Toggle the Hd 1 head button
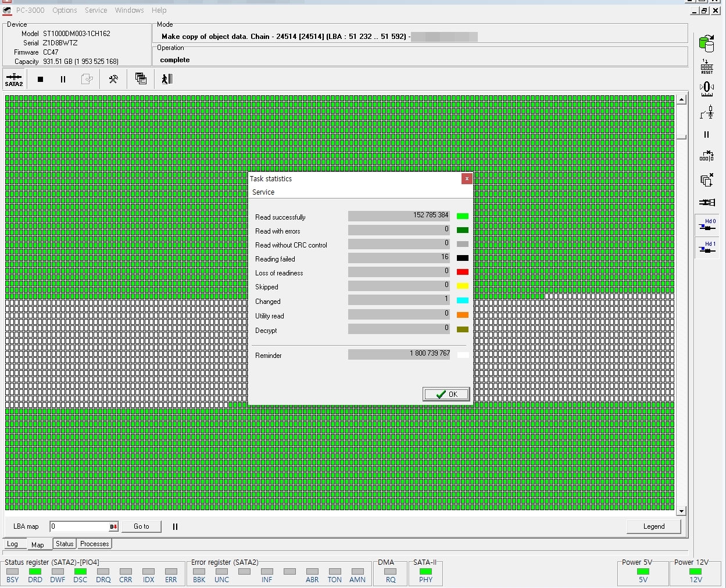Viewport: 726px width, 588px height. pyautogui.click(x=707, y=248)
